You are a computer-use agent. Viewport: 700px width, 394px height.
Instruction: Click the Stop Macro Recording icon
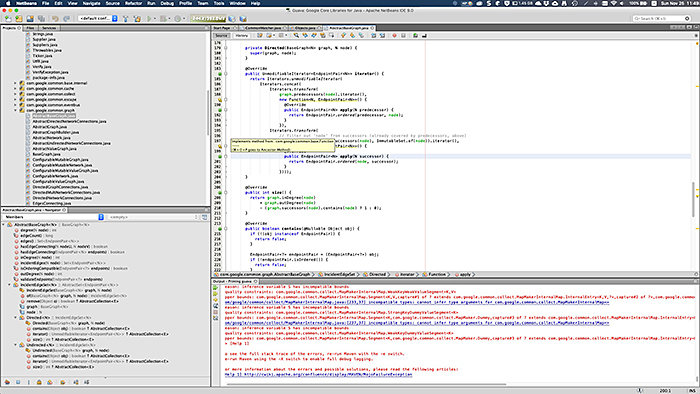pos(403,35)
